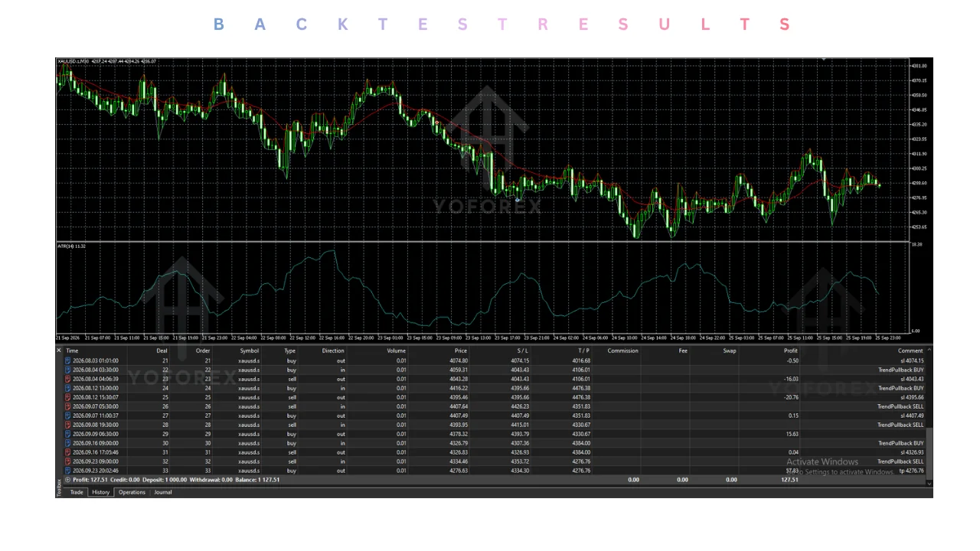Open the Journal tab
Screen dimensions: 980x551
pos(163,492)
